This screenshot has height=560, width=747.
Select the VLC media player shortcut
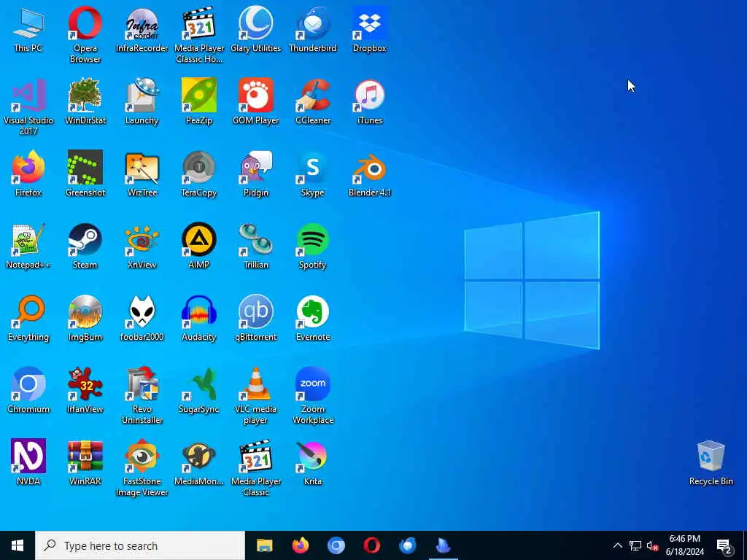pos(256,395)
